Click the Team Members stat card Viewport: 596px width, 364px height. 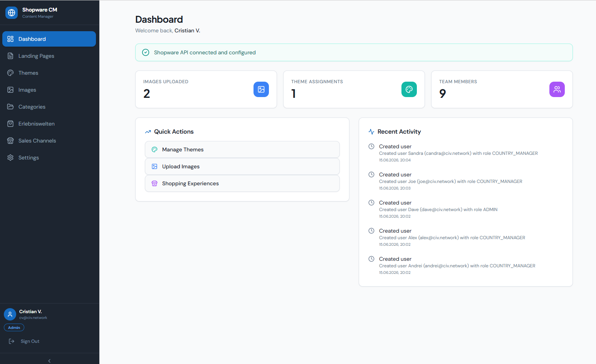[502, 89]
